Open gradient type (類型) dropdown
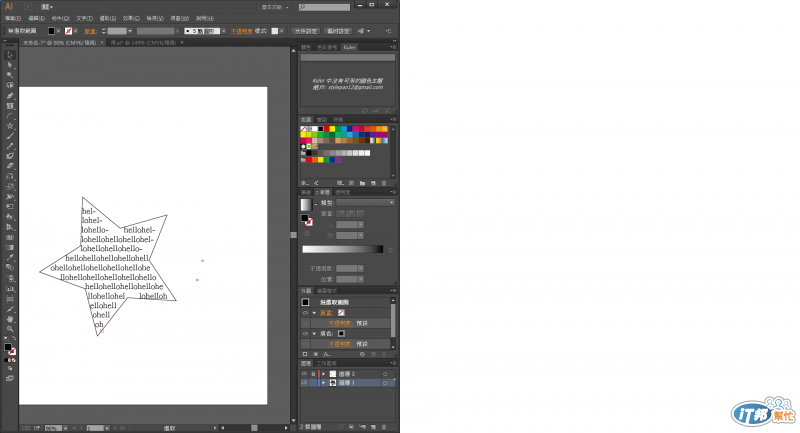The width and height of the screenshot is (800, 433). 365,202
